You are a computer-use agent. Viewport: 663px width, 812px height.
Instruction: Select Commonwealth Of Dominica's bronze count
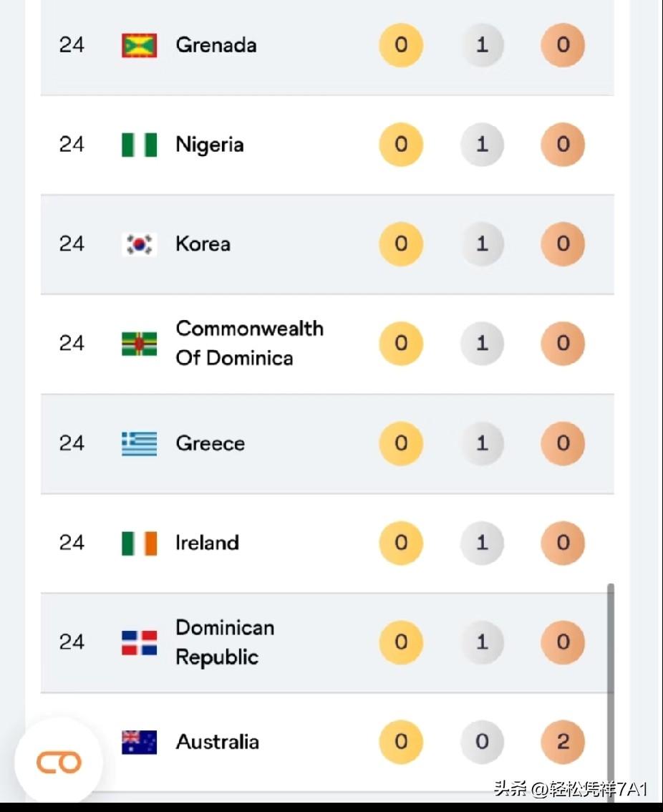(x=563, y=343)
